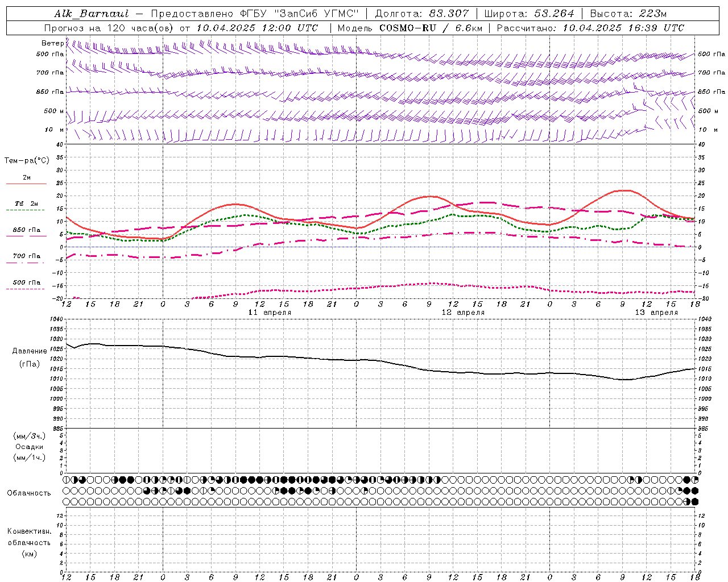Click the Высота: 223м value
The image size is (728, 582).
pyautogui.click(x=628, y=14)
